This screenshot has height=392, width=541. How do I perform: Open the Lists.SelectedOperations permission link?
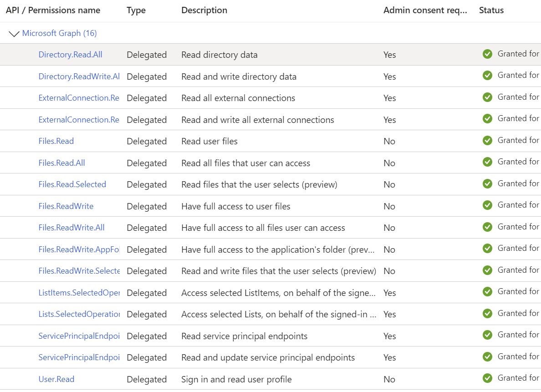79,314
